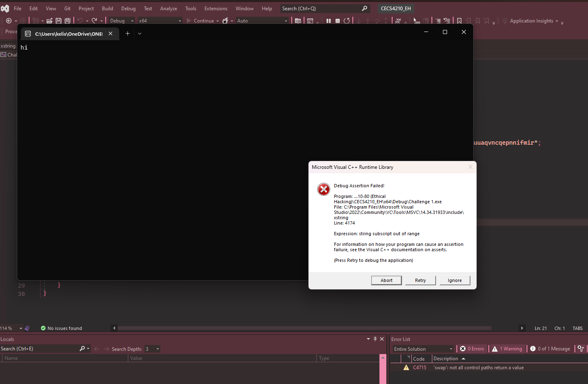Click the TABS indicator in the status bar
The width and height of the screenshot is (588, 384).
click(x=577, y=328)
